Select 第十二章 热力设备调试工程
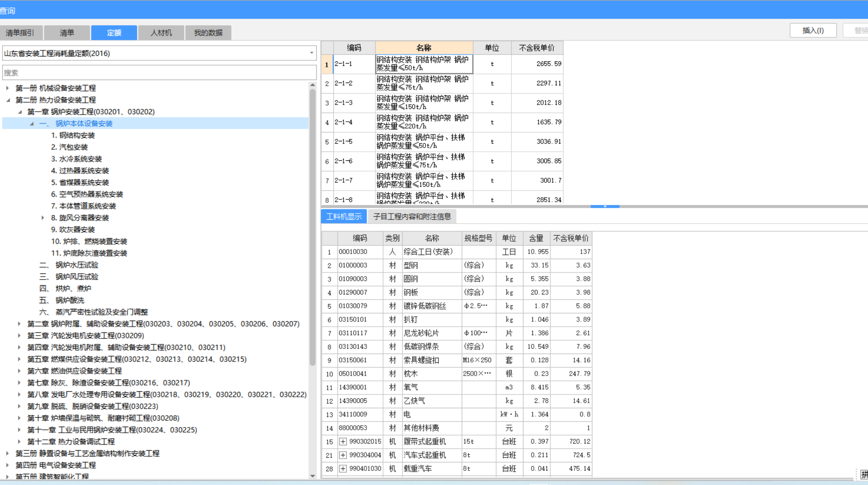Screen dimensions: 868x485 71,442
